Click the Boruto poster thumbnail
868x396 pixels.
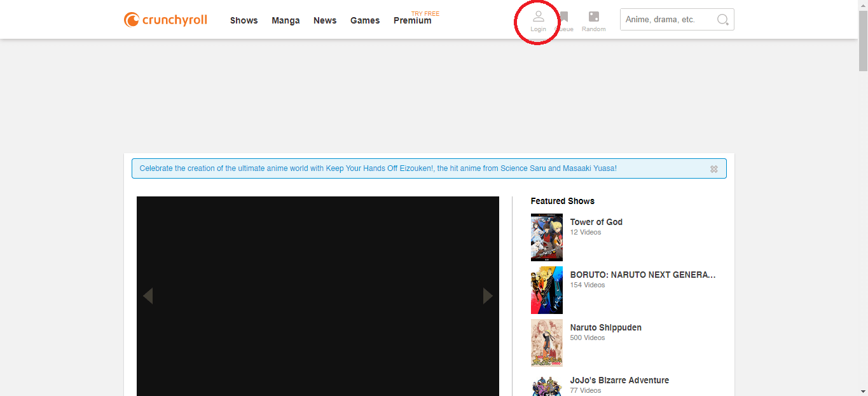click(x=547, y=290)
